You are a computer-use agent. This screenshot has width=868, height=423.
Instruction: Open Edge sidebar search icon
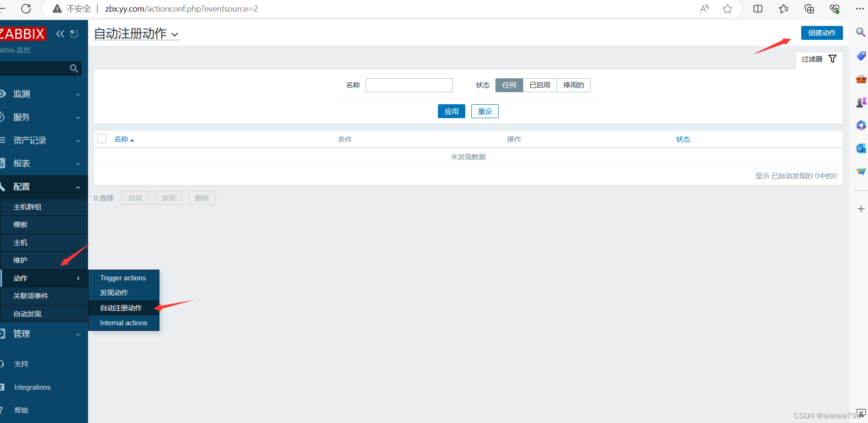[x=861, y=32]
